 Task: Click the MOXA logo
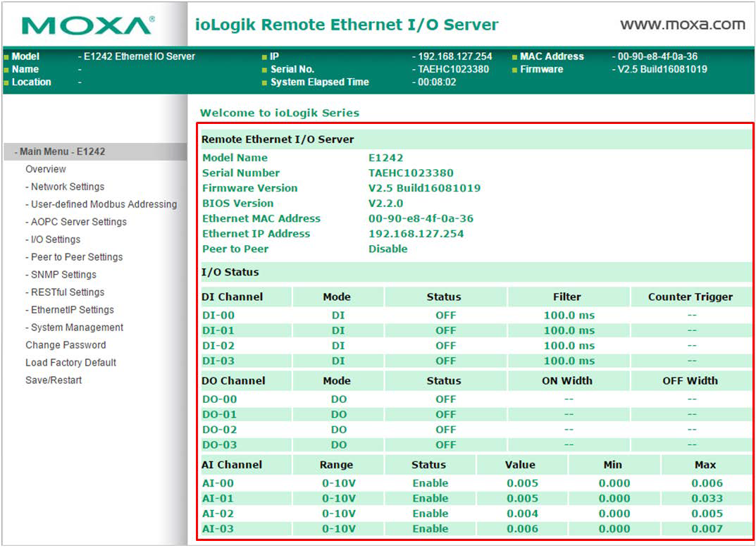coord(88,25)
